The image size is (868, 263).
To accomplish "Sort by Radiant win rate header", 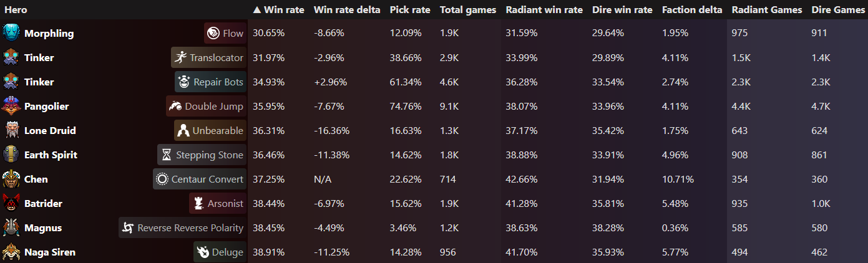I will (544, 10).
